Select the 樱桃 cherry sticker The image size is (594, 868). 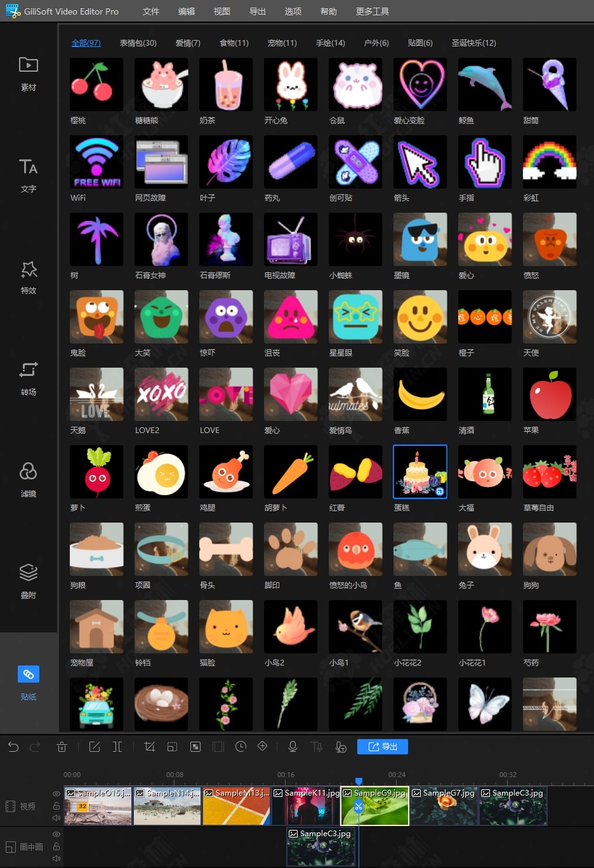point(96,84)
